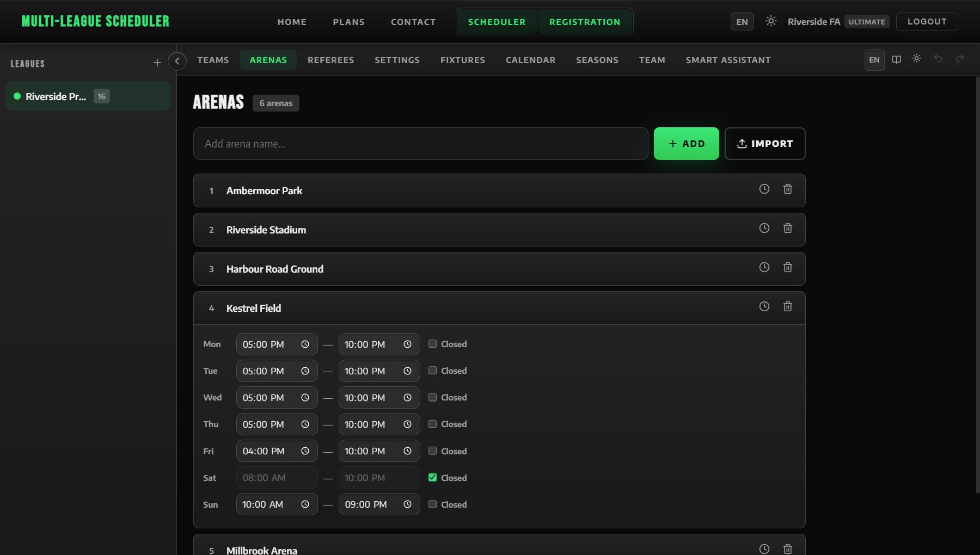Open schedule hours for Riverside Stadium

(x=764, y=228)
